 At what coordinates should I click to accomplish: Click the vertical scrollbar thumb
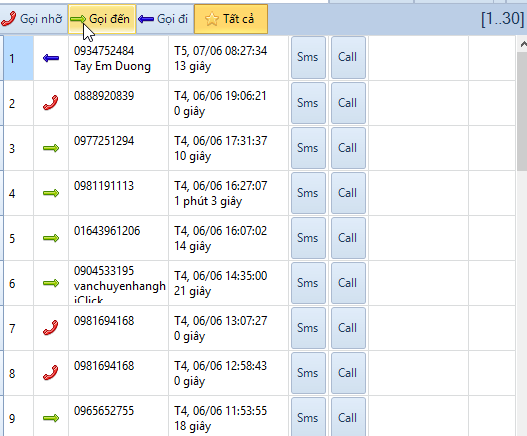pyautogui.click(x=522, y=111)
